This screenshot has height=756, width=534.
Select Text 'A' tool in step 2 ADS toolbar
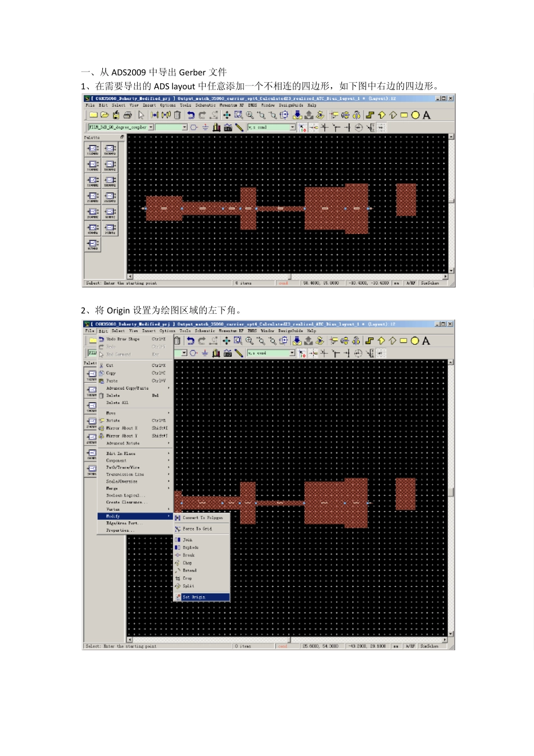pos(426,341)
